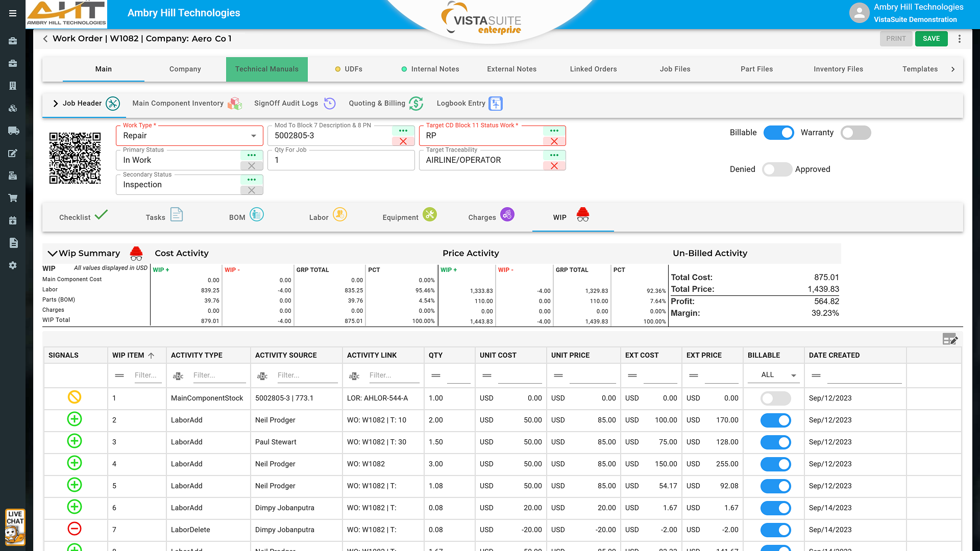Screen dimensions: 980x551
Task: Click the SignOff Audit Logs history icon
Action: (x=330, y=104)
